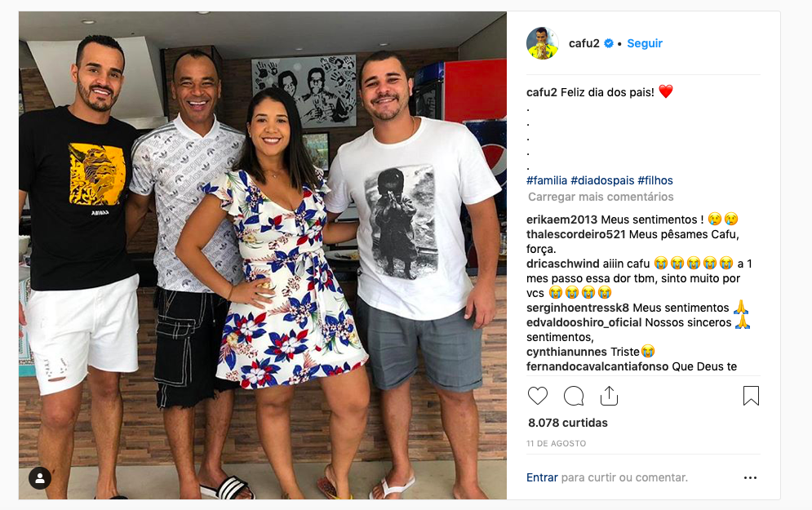Click Entrar to log in

542,477
